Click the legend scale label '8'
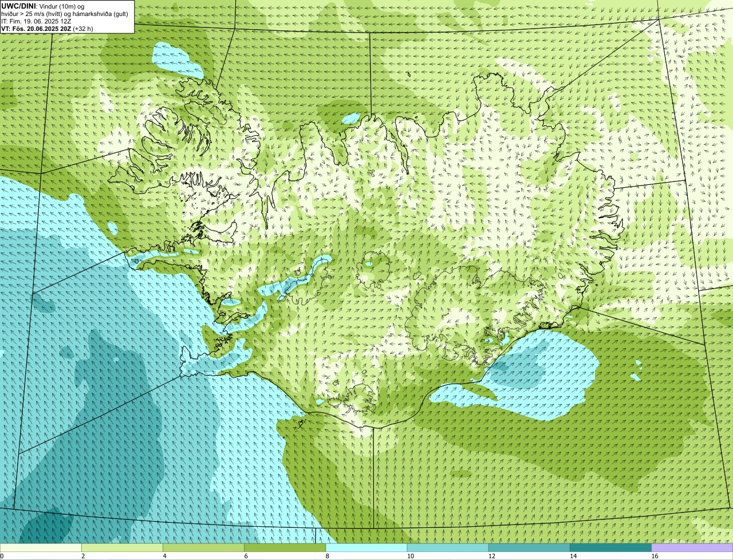Screen dimensions: 733x560 [x=328, y=556]
